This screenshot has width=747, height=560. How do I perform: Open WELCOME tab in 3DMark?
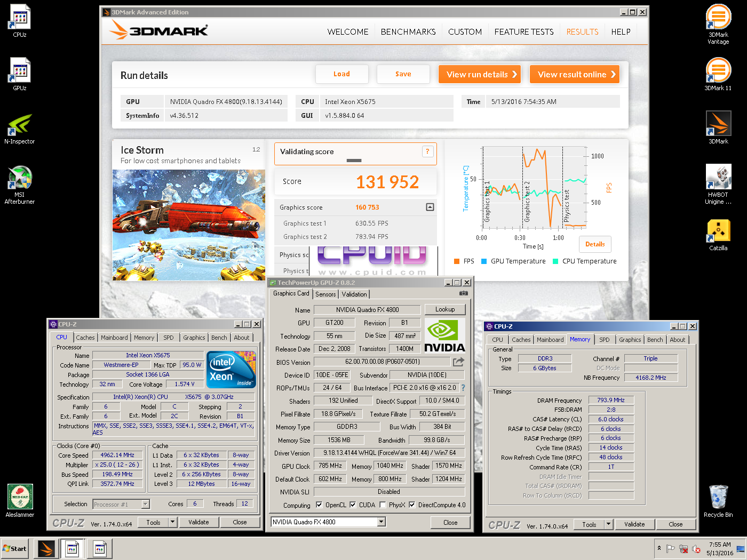348,31
